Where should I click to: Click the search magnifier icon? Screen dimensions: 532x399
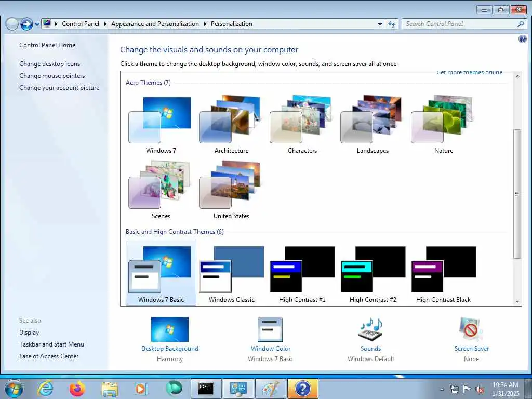point(521,24)
